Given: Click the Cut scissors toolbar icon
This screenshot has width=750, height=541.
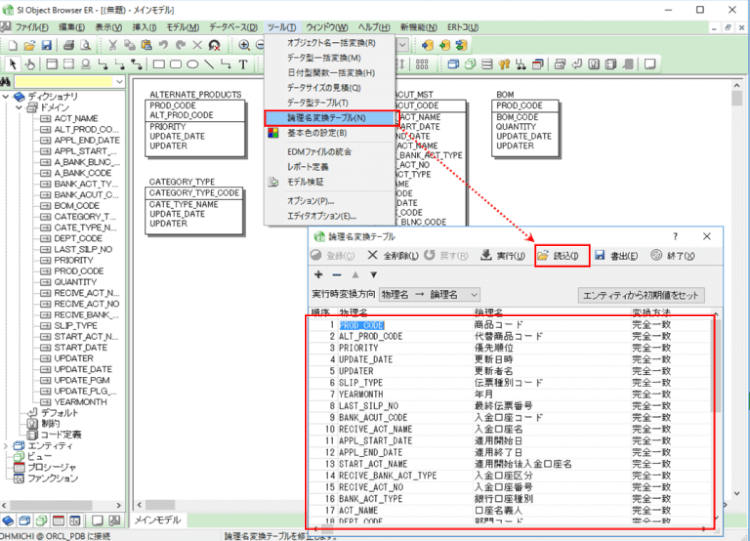Looking at the screenshot, I should pos(114,45).
